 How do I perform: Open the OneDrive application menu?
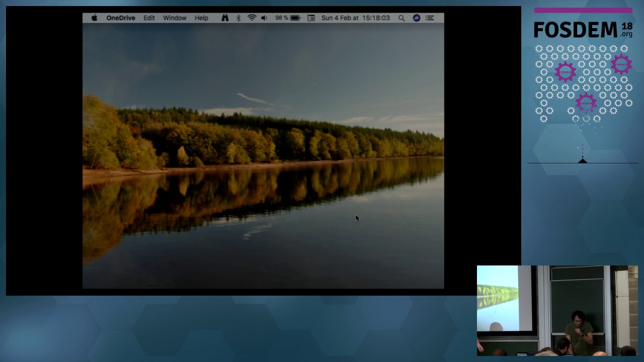tap(121, 18)
